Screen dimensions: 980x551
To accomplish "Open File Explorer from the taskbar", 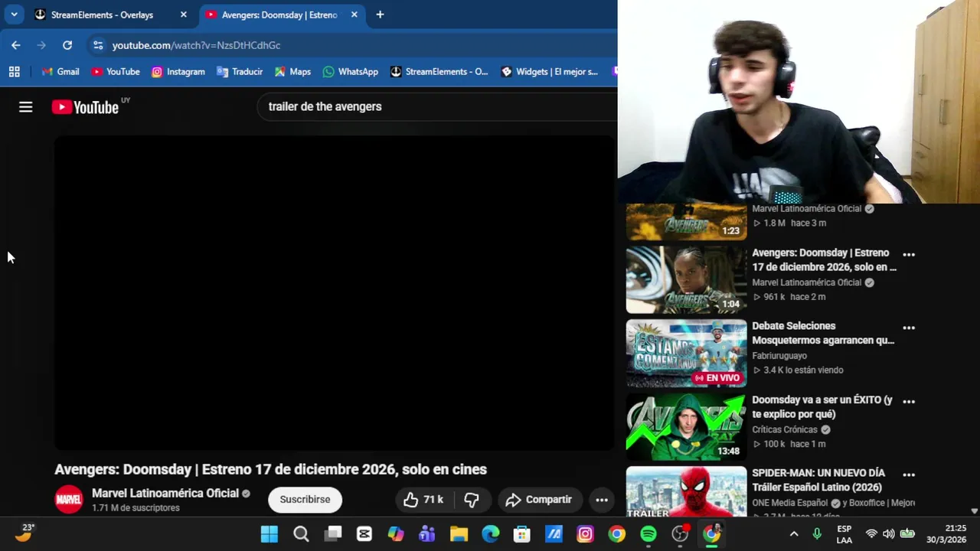I will click(x=459, y=534).
